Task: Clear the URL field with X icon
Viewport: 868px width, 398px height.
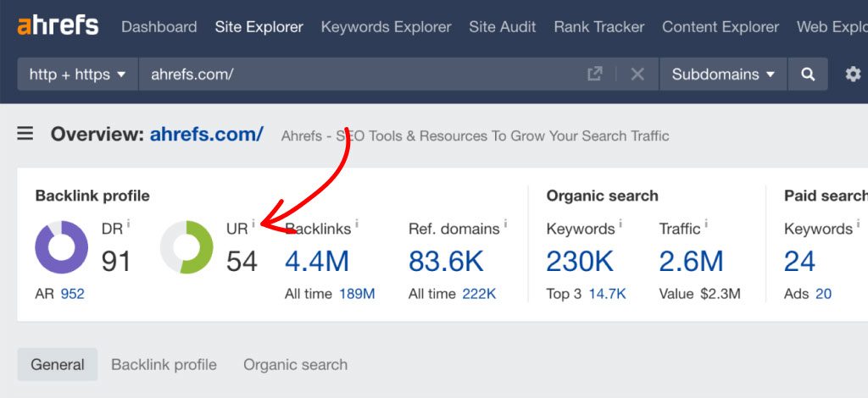Action: click(637, 74)
